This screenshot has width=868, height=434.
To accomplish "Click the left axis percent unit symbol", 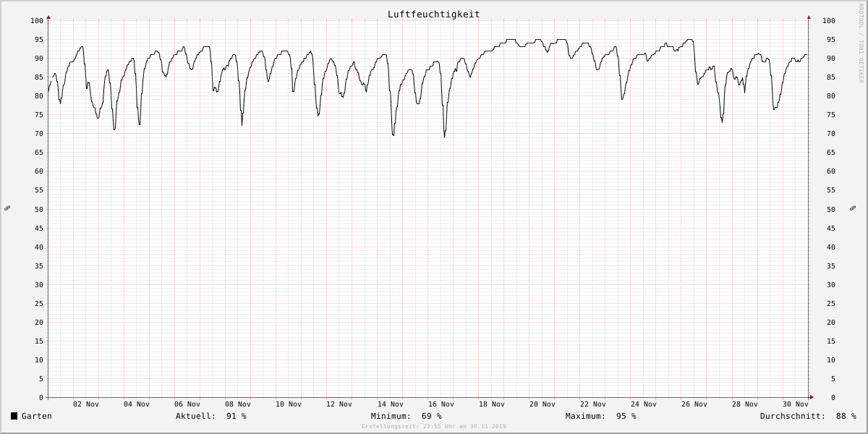I will 7,208.
